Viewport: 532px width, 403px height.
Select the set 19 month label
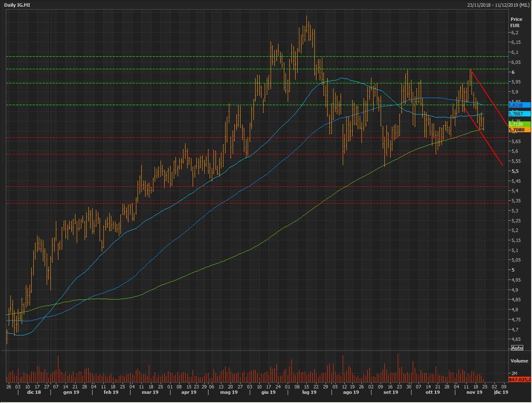(x=391, y=392)
